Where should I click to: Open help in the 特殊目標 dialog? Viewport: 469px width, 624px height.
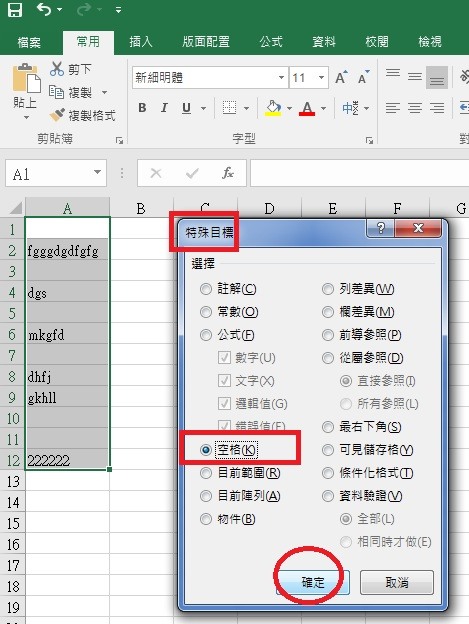pos(380,228)
